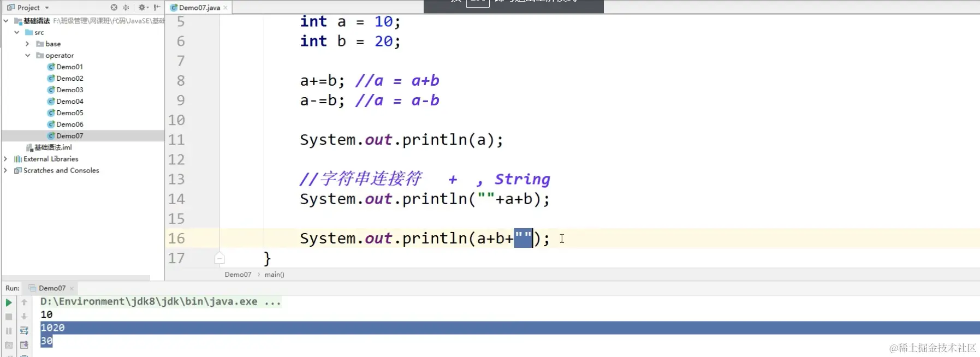Open the Project panel settings gear
Screen dimensions: 980x357
142,8
